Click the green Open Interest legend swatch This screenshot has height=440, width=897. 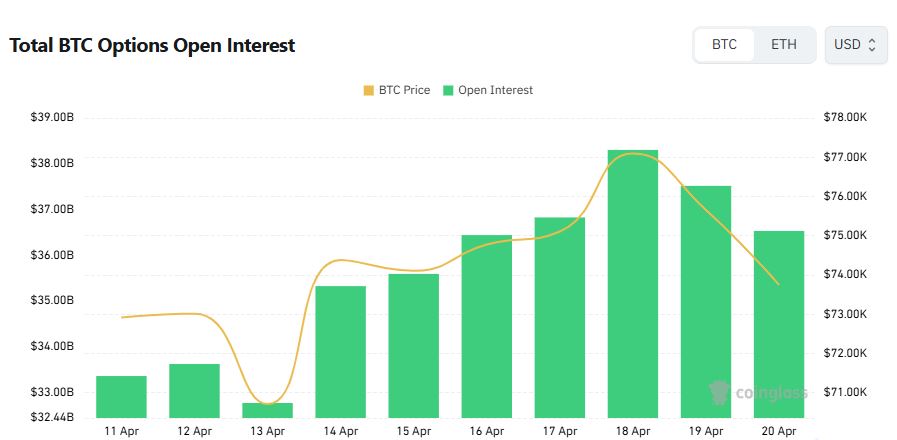pyautogui.click(x=449, y=90)
